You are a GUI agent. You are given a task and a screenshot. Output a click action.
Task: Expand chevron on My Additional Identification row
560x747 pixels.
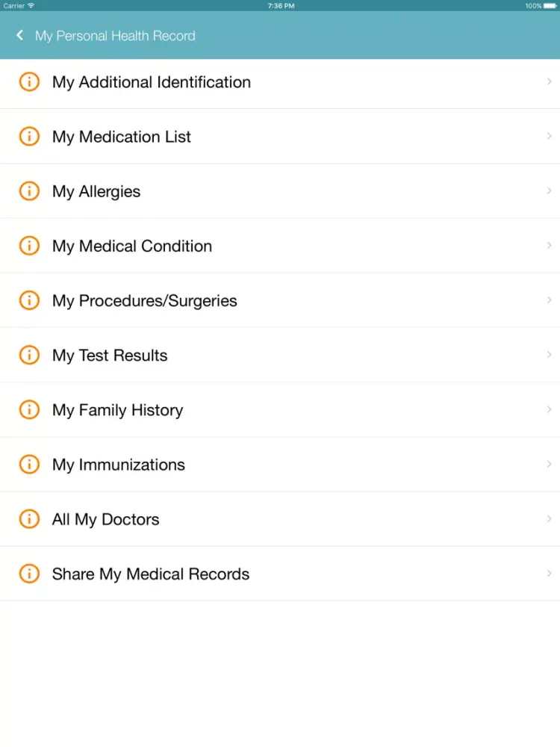[549, 81]
